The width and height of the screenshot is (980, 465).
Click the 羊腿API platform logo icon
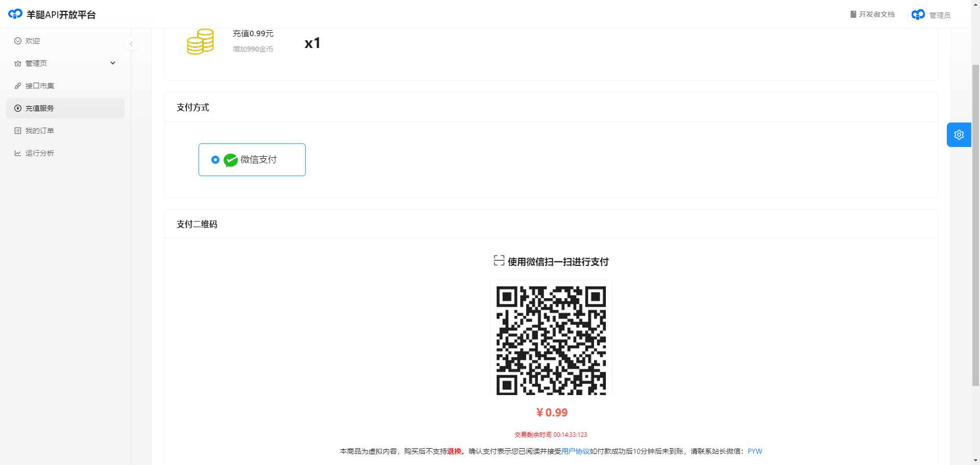[15, 14]
